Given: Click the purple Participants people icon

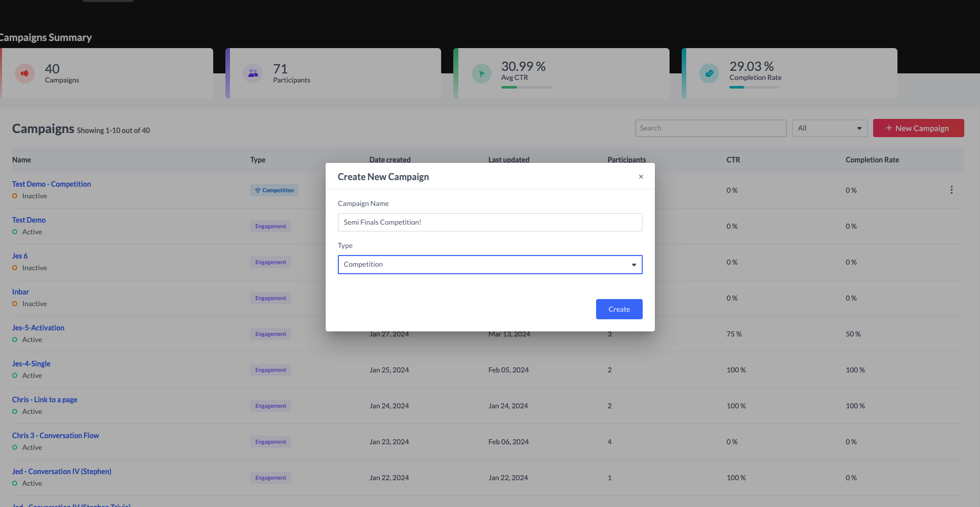Looking at the screenshot, I should click(253, 73).
